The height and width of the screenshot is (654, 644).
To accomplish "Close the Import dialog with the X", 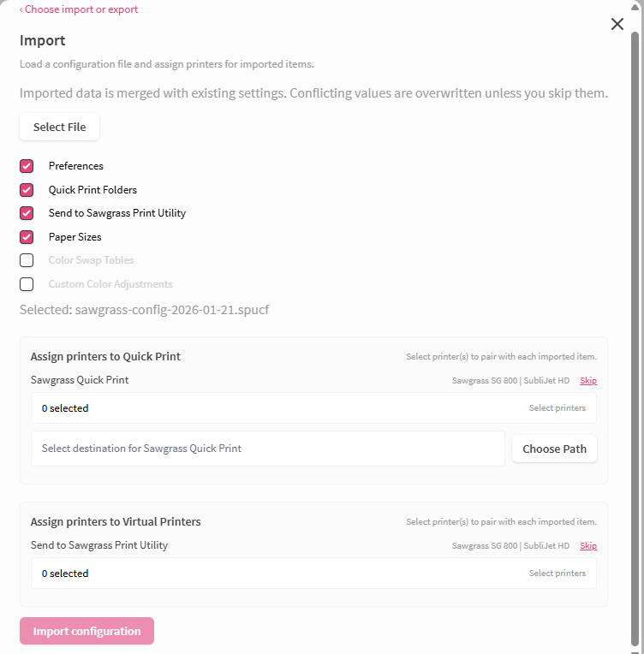I will click(x=617, y=24).
